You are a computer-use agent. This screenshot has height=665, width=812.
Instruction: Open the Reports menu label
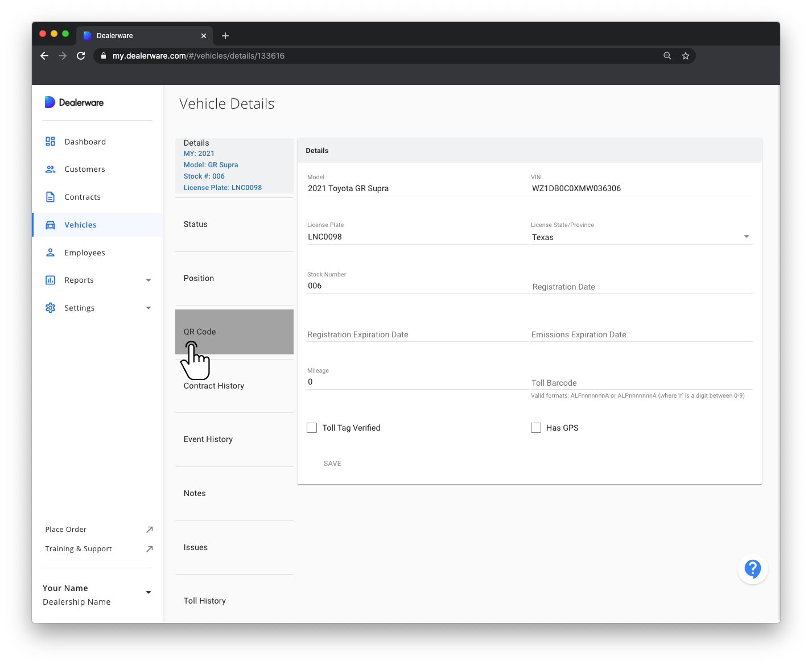tap(79, 280)
